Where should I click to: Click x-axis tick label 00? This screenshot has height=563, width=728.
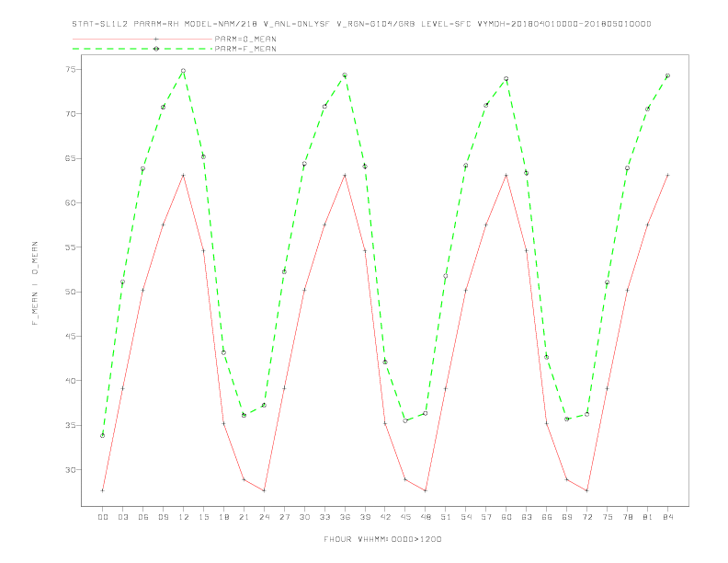(103, 517)
